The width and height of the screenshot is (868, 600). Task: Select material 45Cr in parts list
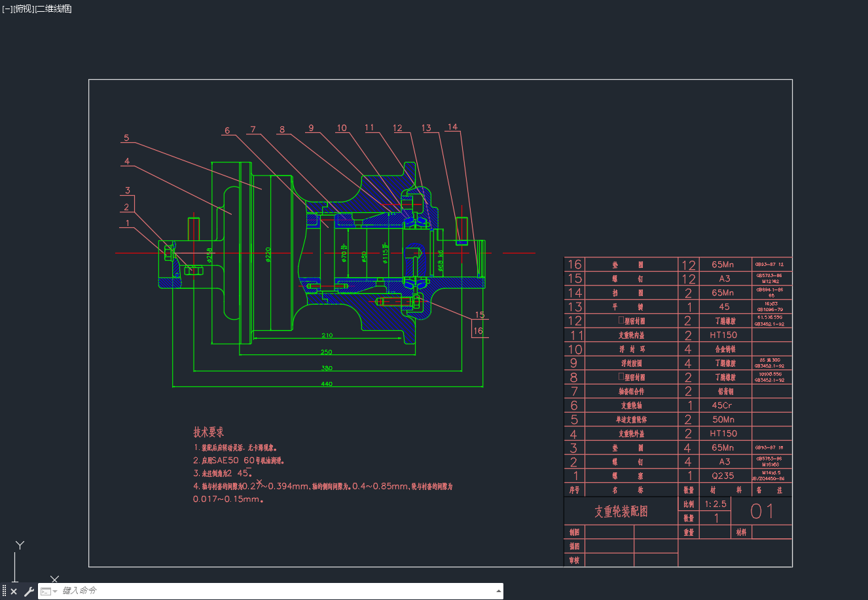[722, 405]
